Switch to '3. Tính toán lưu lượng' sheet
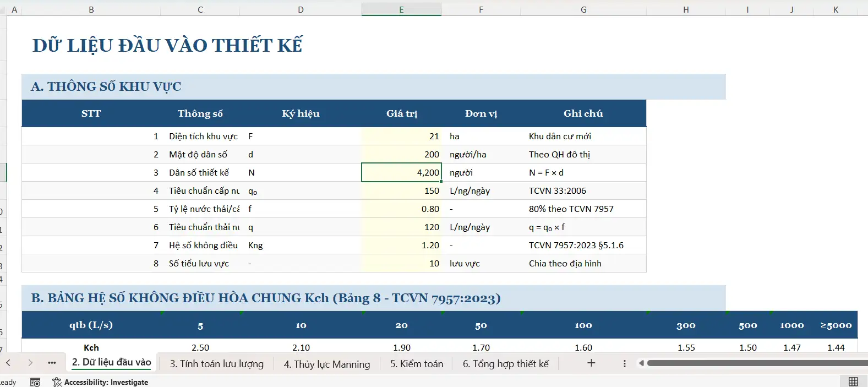 pos(216,364)
